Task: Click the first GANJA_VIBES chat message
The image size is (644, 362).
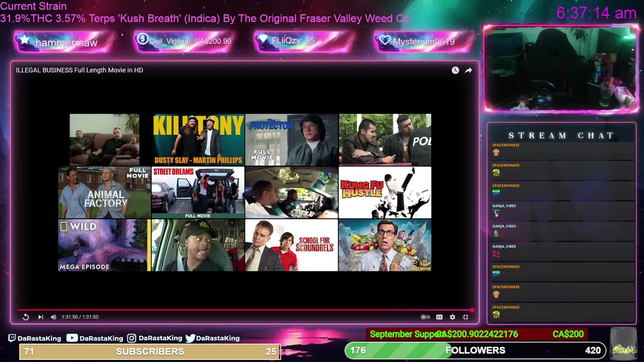Action: click(561, 210)
